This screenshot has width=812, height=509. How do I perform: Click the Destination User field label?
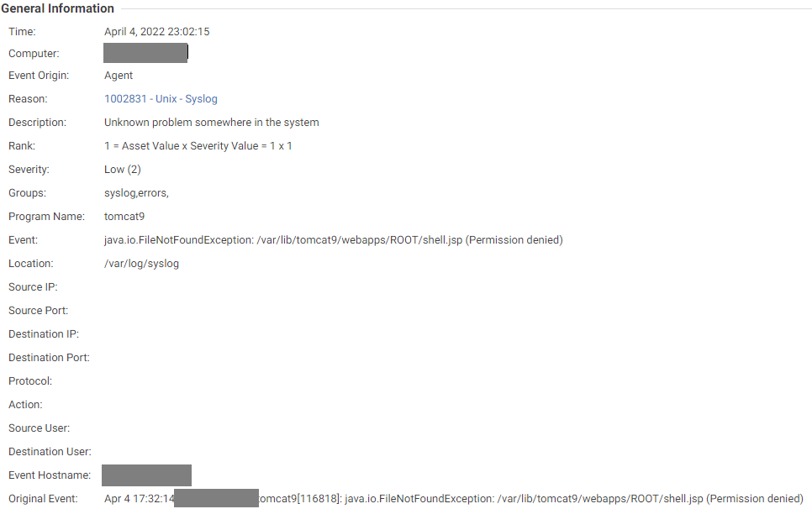pyautogui.click(x=50, y=452)
